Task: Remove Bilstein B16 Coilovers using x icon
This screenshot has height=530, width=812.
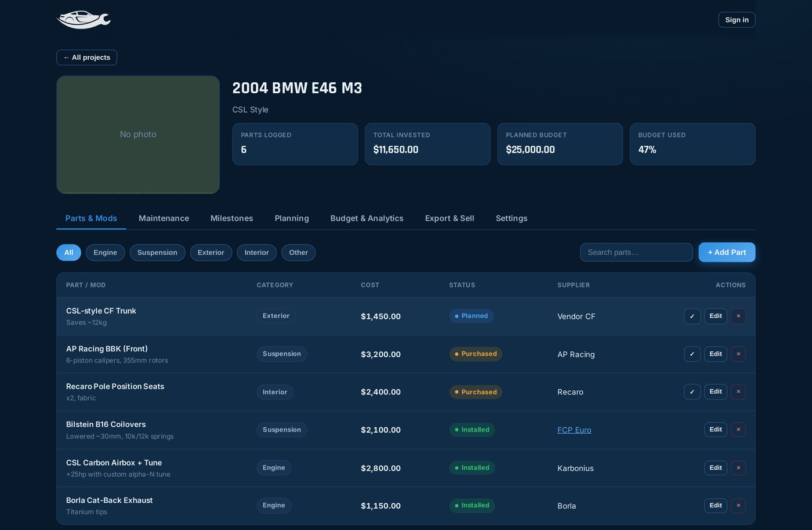Action: [738, 430]
